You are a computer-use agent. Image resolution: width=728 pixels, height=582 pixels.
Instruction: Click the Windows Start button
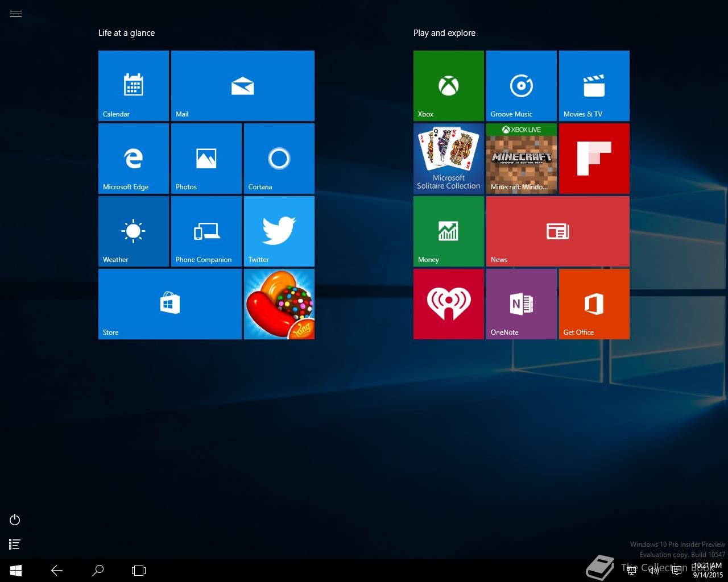pyautogui.click(x=16, y=571)
